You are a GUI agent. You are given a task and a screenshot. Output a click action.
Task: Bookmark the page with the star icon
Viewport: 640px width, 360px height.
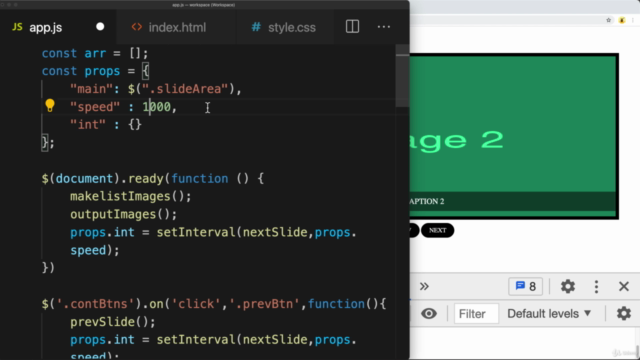[609, 20]
